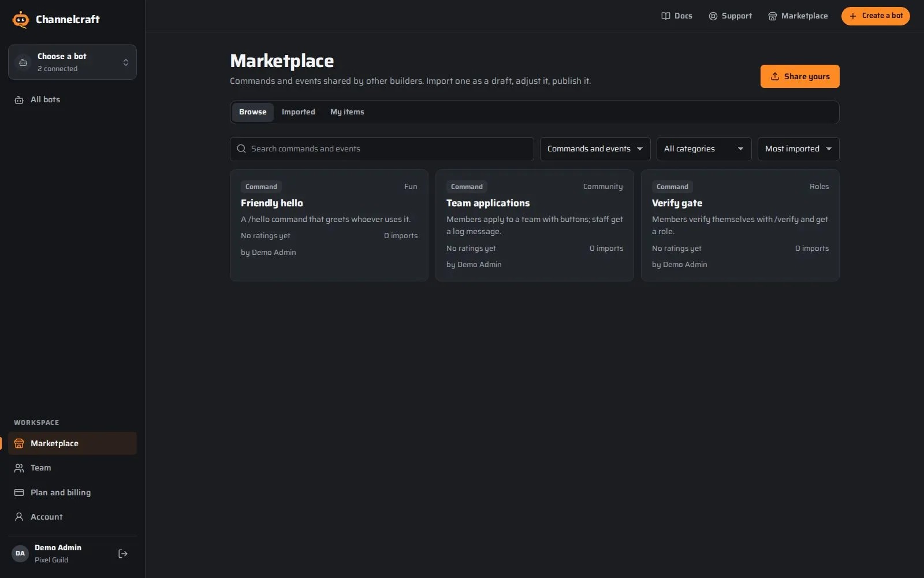Open the Most imported sort dropdown
Image resolution: width=924 pixels, height=578 pixels.
[x=798, y=149]
